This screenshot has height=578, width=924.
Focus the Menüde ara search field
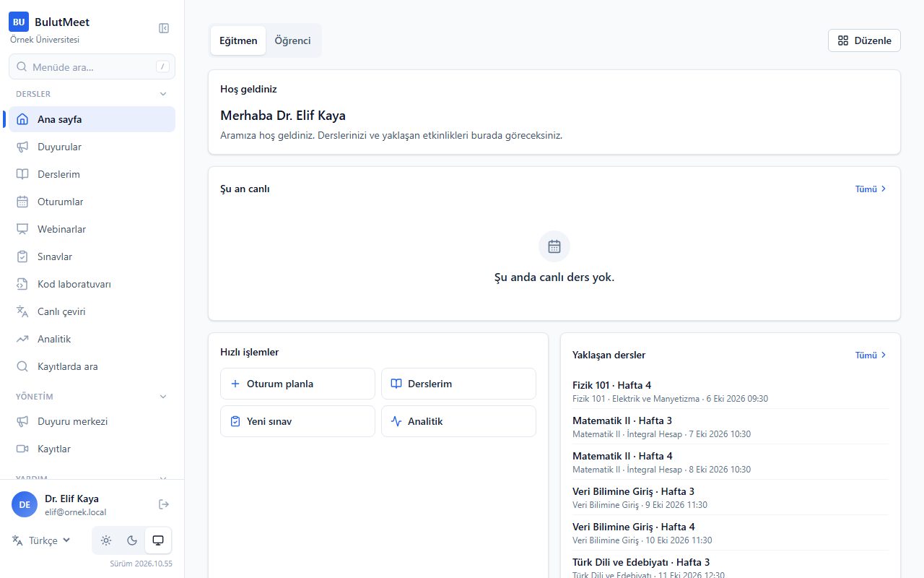92,66
